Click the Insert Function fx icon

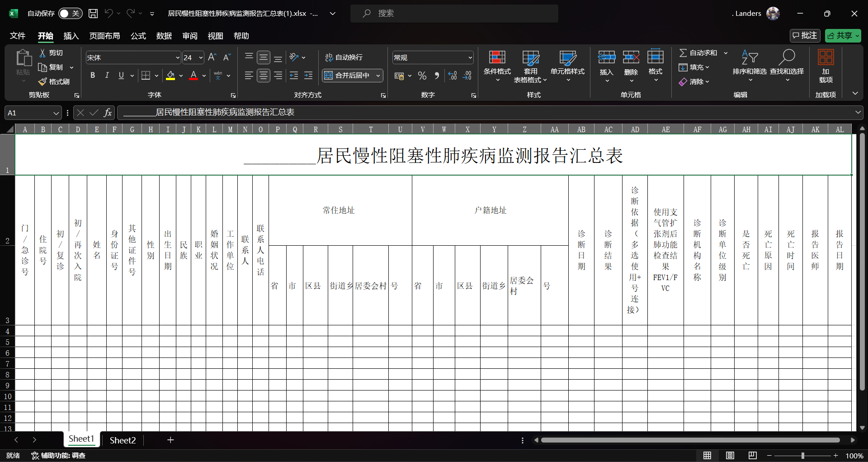point(108,113)
